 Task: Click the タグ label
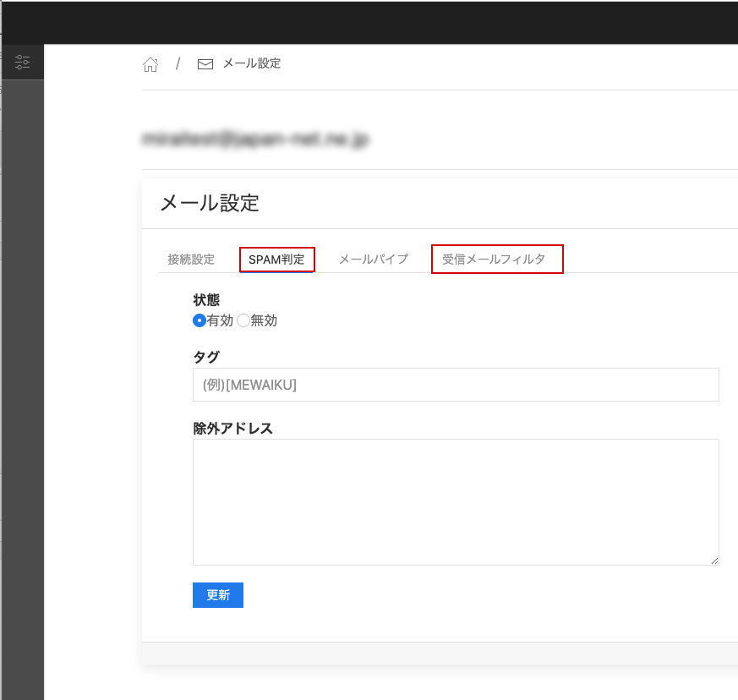point(206,357)
